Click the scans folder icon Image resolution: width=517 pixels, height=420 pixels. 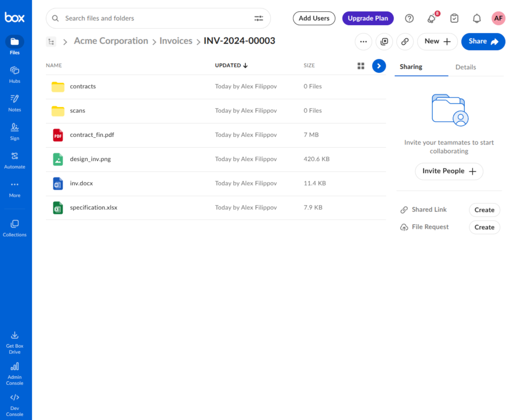click(58, 111)
